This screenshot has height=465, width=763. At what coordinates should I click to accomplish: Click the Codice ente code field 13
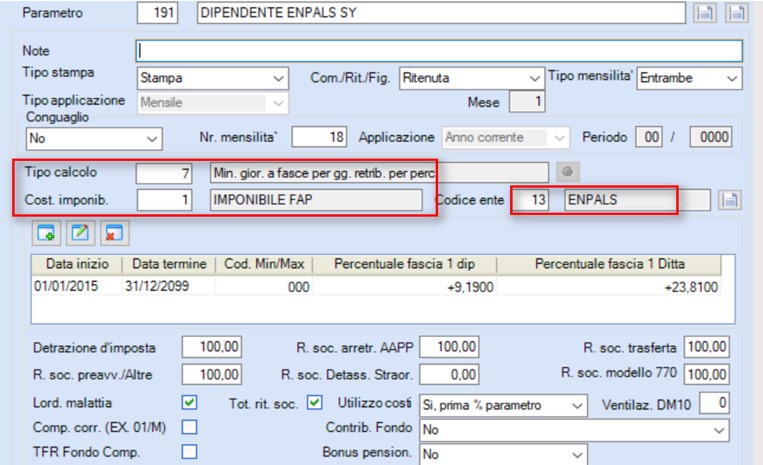(530, 200)
